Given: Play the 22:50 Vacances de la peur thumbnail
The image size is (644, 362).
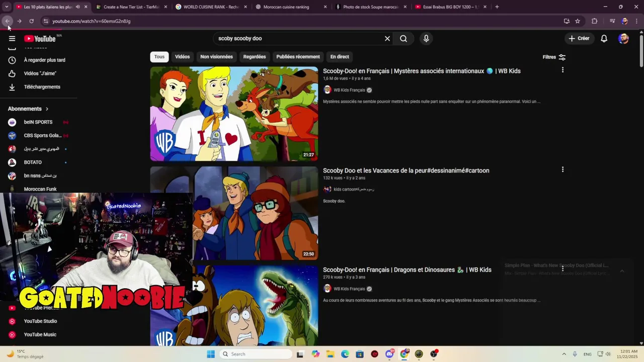Looking at the screenshot, I should (x=234, y=213).
